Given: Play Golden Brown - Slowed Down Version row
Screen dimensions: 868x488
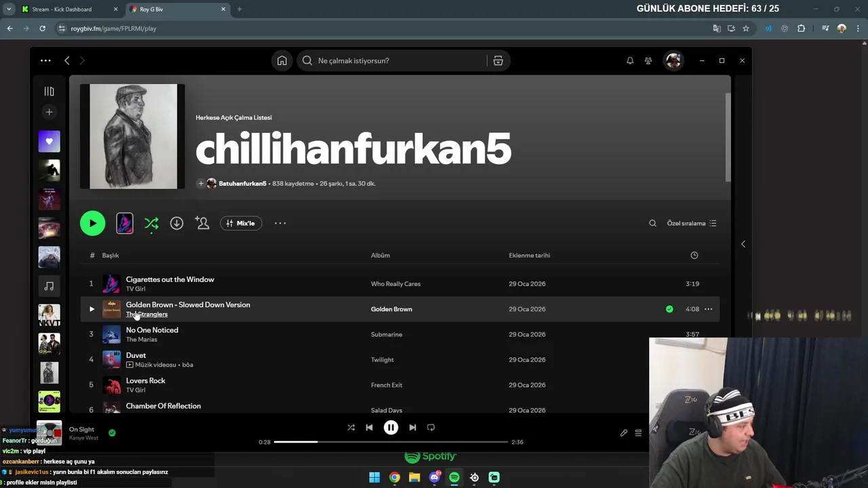Looking at the screenshot, I should pyautogui.click(x=92, y=309).
